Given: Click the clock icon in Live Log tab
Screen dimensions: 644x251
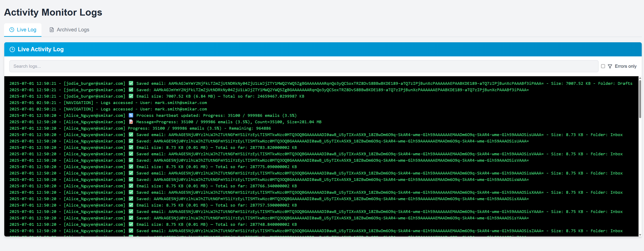Looking at the screenshot, I should pos(12,30).
